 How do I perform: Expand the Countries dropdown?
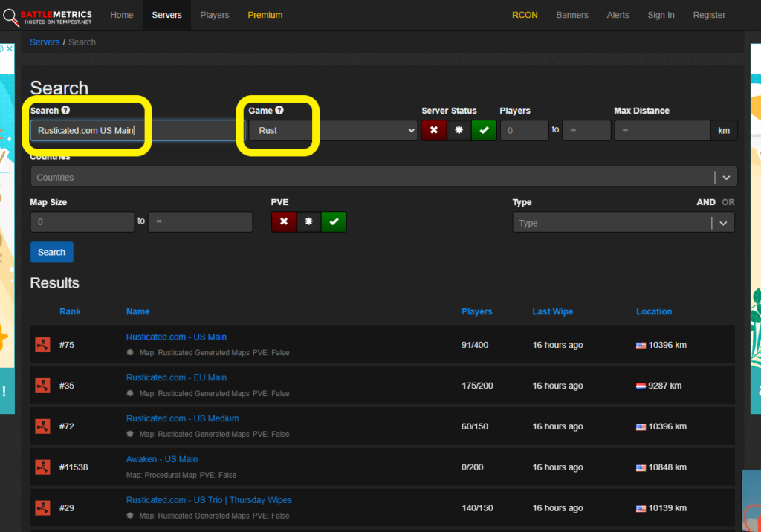(x=725, y=177)
